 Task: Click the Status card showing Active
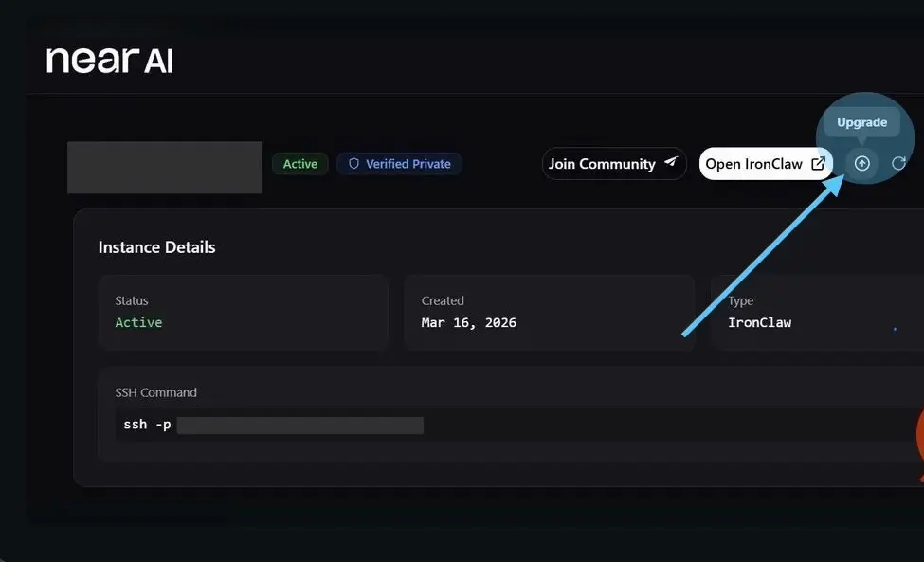[x=244, y=312]
